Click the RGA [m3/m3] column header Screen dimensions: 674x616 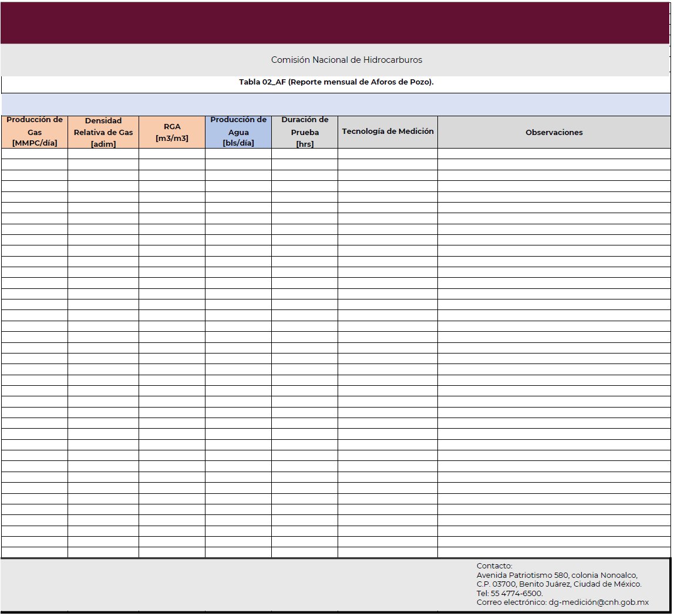[x=172, y=132]
